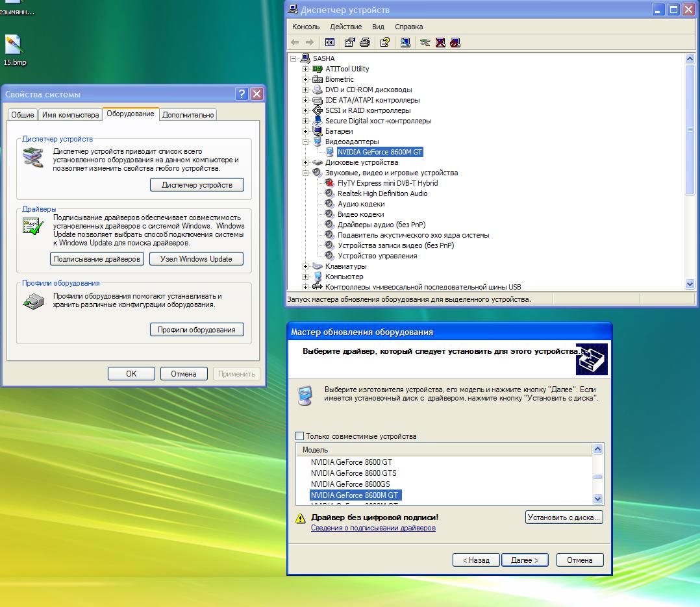Open the Действие menu
Viewport: 700px width, 607px height.
coord(346,27)
